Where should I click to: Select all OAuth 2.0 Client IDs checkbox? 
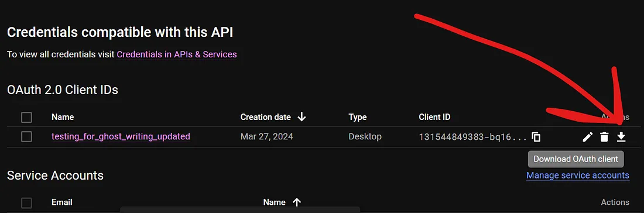[x=27, y=118]
